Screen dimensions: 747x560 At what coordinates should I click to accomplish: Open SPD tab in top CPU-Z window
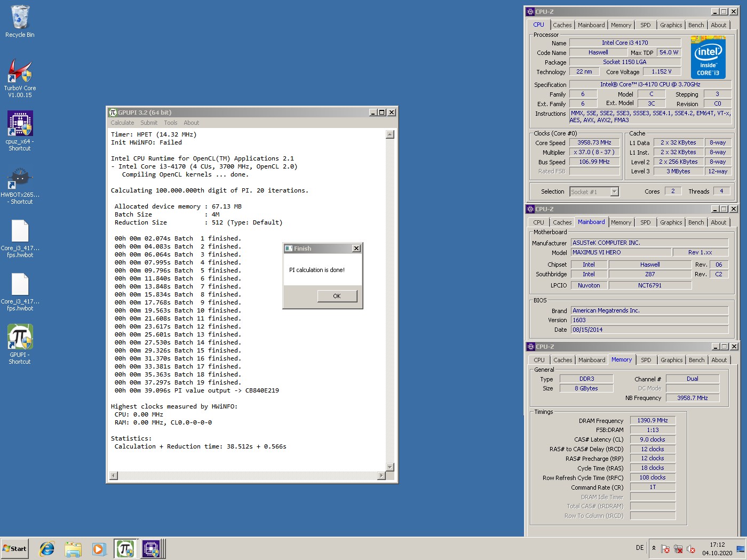coord(646,25)
